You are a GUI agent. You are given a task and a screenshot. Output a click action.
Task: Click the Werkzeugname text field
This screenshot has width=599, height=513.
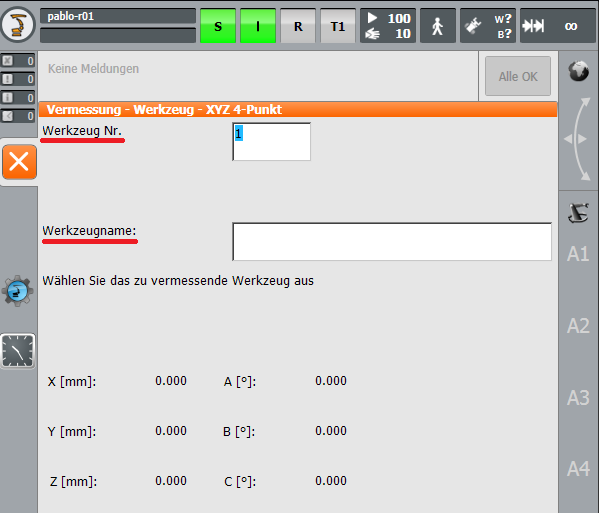click(392, 242)
